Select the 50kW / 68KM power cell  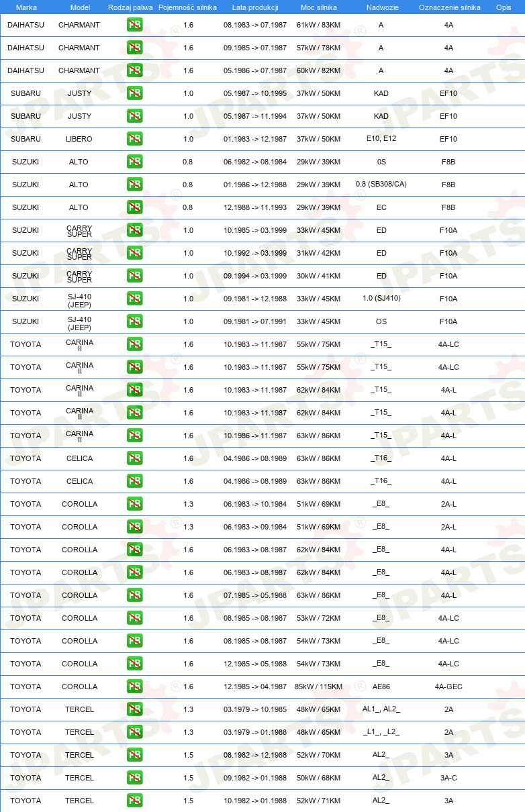coord(318,778)
